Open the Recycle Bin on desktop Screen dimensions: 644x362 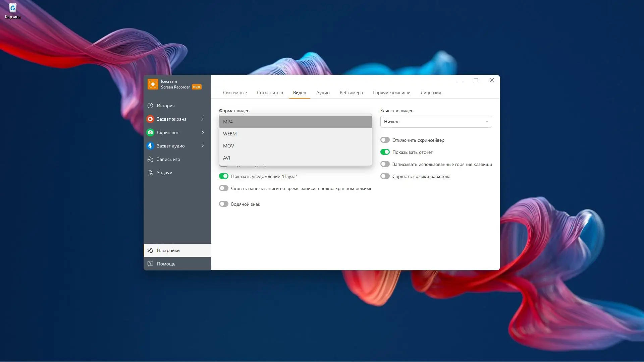(x=12, y=8)
